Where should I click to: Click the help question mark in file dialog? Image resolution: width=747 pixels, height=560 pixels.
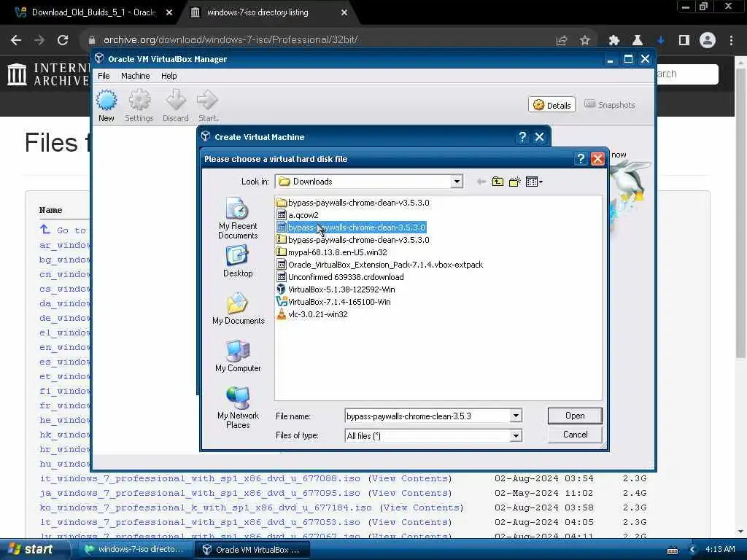pyautogui.click(x=580, y=158)
